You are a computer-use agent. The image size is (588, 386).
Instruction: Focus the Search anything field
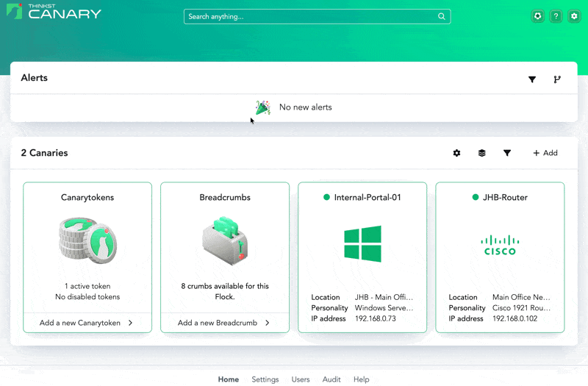tap(317, 16)
